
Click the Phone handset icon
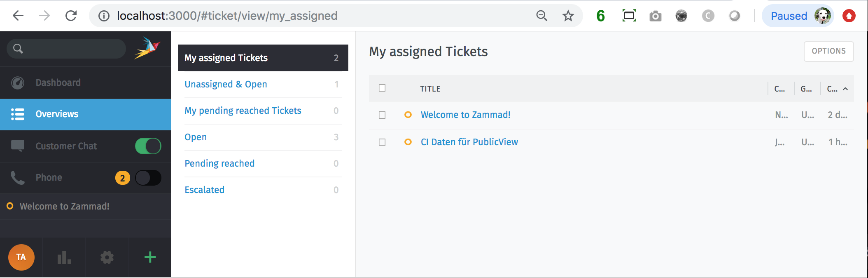coord(18,178)
